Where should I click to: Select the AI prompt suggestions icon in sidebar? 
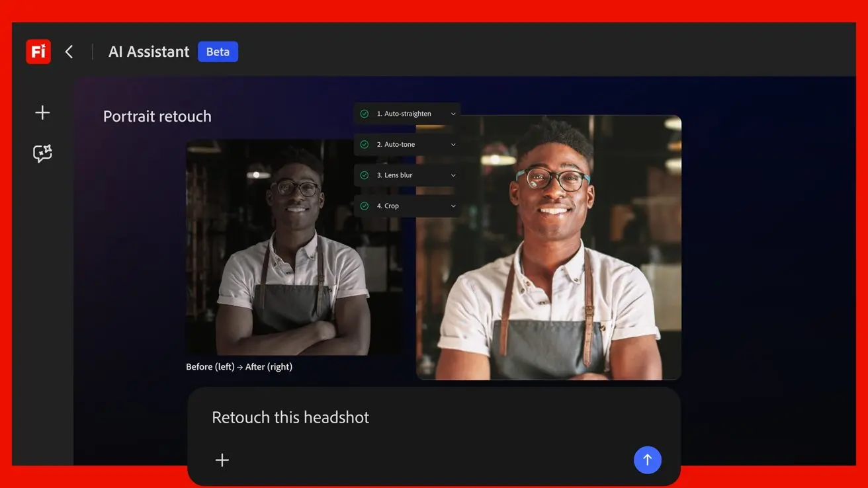[x=41, y=152]
